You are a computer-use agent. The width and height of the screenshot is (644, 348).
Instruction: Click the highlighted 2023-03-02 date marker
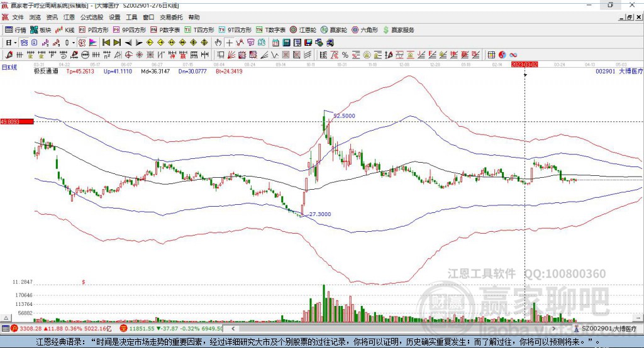(525, 65)
